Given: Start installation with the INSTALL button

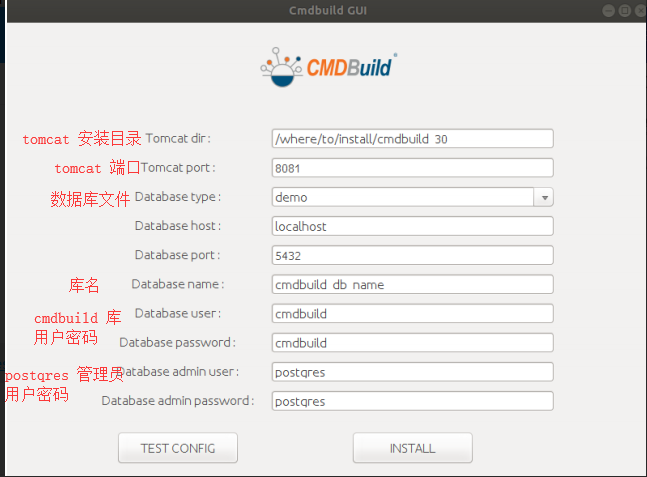Looking at the screenshot, I should click(x=413, y=448).
